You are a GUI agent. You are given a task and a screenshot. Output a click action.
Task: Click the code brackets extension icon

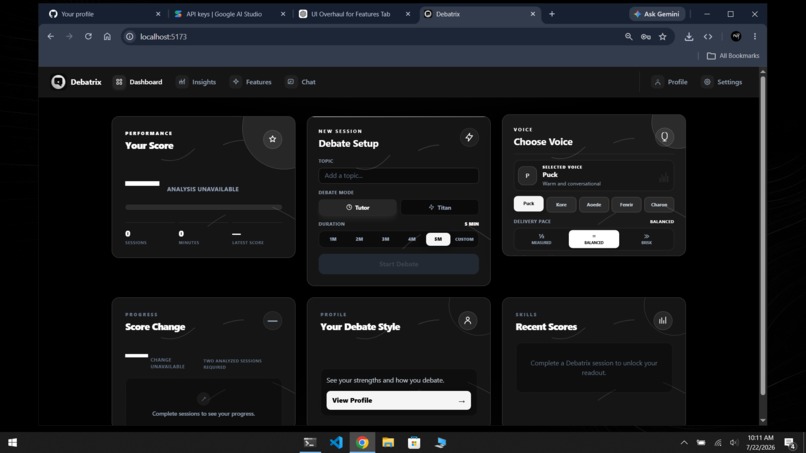click(708, 37)
